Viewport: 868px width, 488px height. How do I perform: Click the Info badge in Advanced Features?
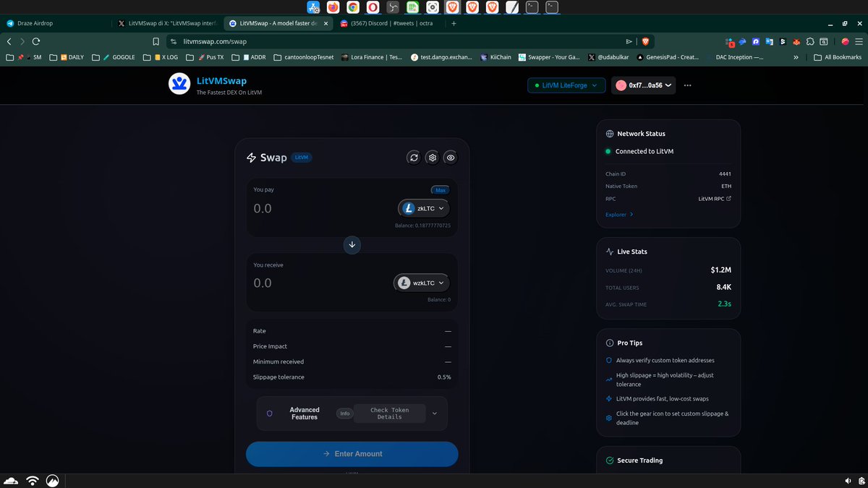coord(345,414)
